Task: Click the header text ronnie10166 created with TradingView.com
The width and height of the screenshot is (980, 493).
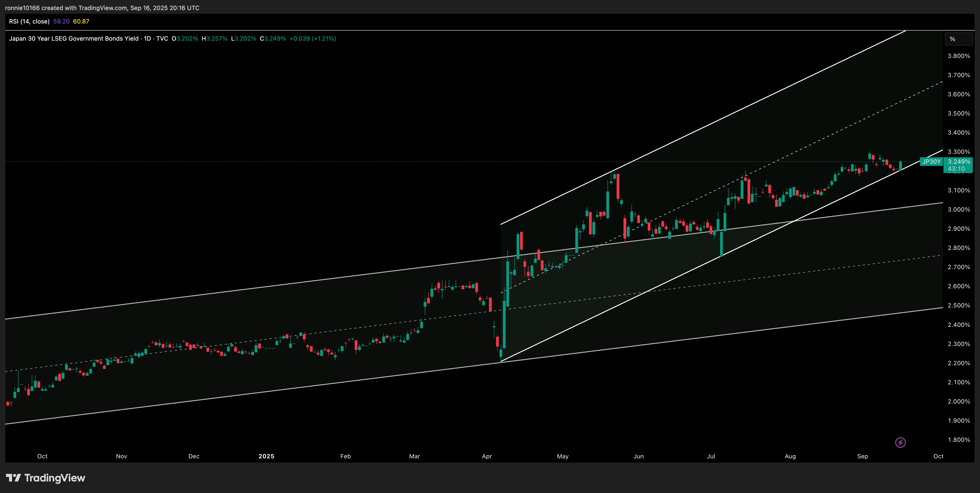Action: 66,8
